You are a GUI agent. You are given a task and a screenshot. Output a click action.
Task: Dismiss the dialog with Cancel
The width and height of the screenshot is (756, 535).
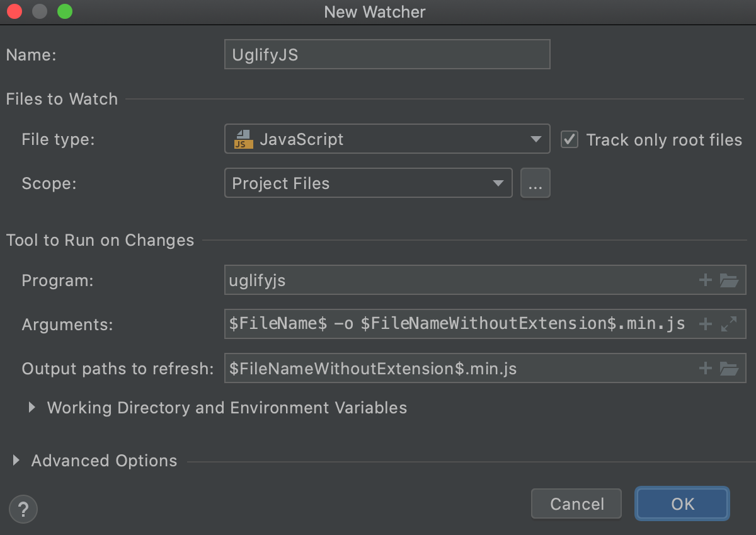(576, 503)
